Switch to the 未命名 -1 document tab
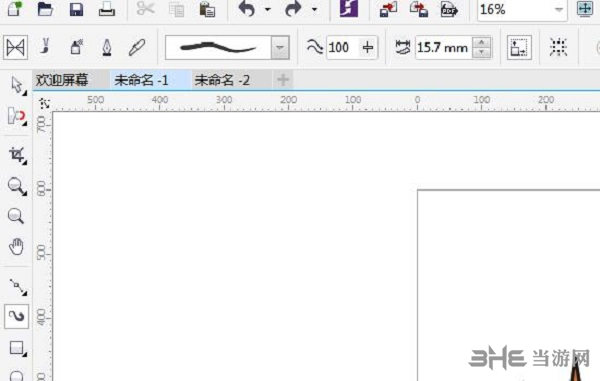Image resolution: width=600 pixels, height=381 pixels. [x=142, y=80]
